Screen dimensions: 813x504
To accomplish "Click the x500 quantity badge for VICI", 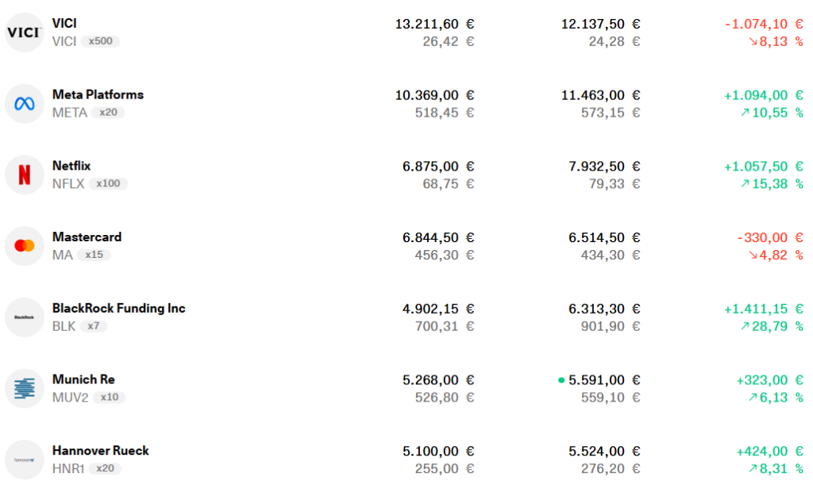I will [100, 41].
